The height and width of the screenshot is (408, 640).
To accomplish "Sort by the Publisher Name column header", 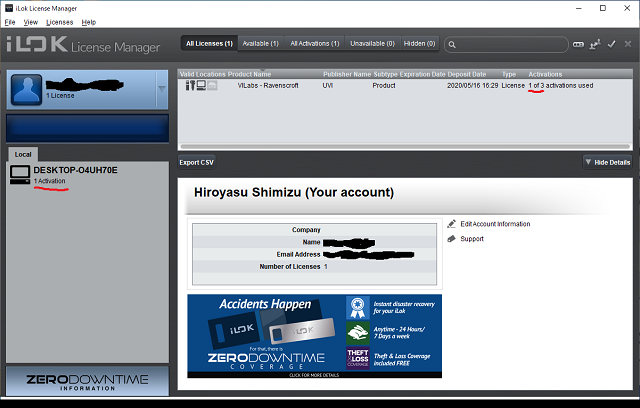I will click(347, 74).
